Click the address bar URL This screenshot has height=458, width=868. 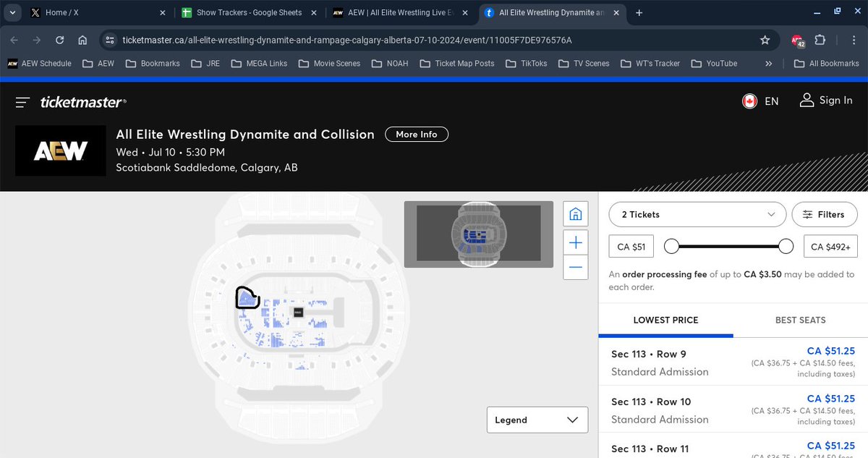[x=347, y=40]
